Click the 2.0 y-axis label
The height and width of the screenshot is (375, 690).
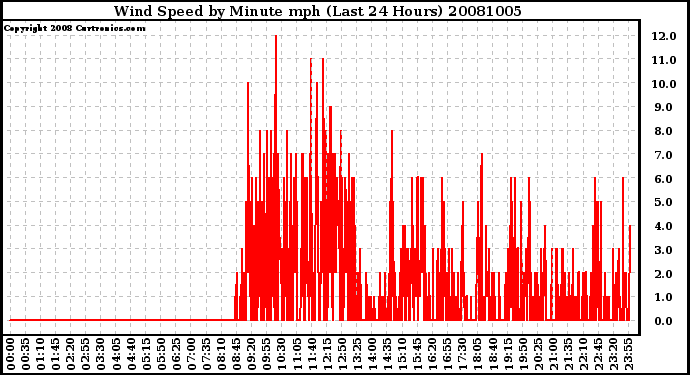click(664, 274)
